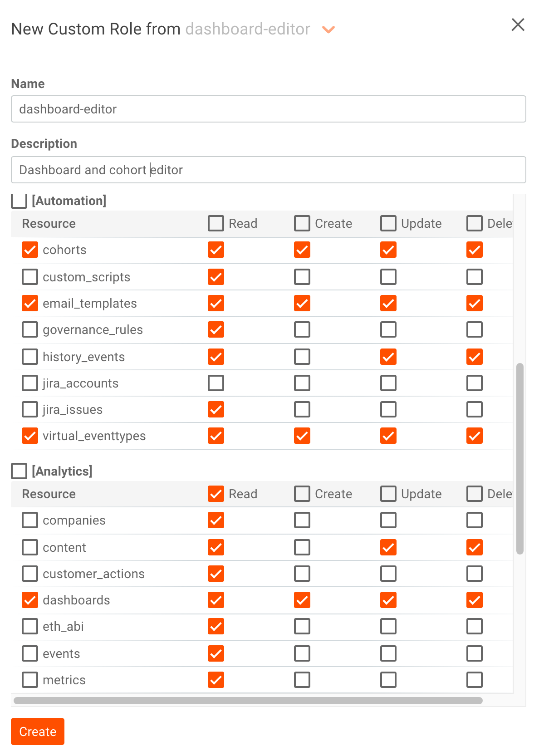The image size is (539, 756).
Task: Edit the Description input field
Action: 269,170
